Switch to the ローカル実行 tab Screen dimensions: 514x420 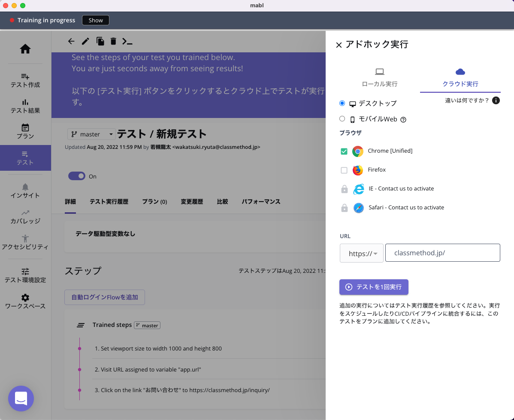pos(380,78)
